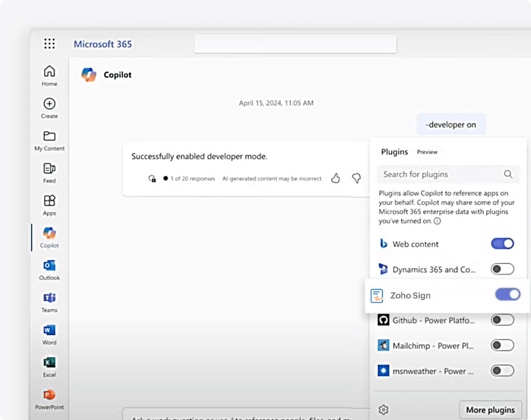Go to Home in the sidebar
The image size is (531, 420).
point(49,75)
